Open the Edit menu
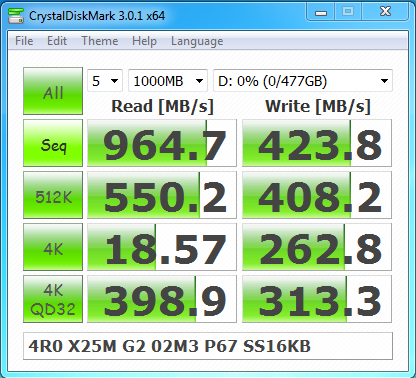 57,41
